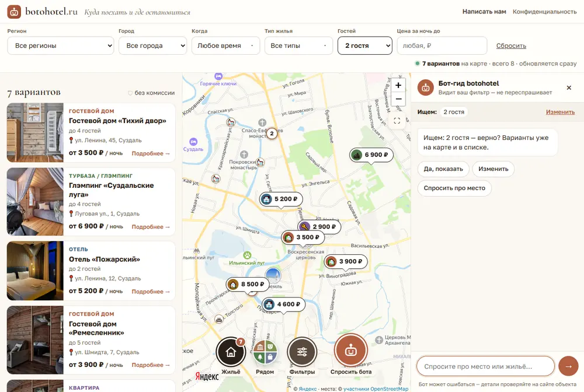This screenshot has width=584, height=392.
Task: Click the photo of Глэмпинг «Суздальские луга»
Action: [35, 202]
